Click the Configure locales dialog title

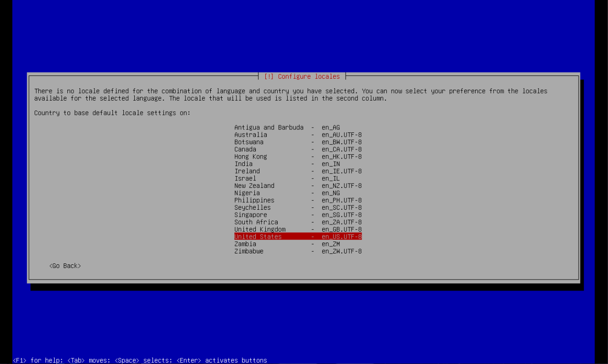302,76
